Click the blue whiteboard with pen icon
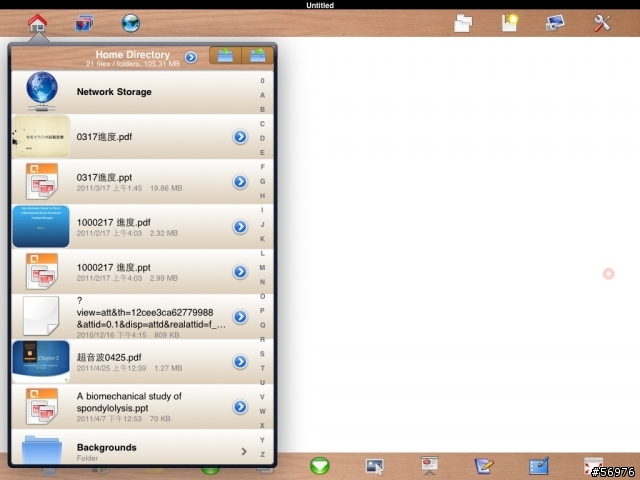 click(539, 466)
